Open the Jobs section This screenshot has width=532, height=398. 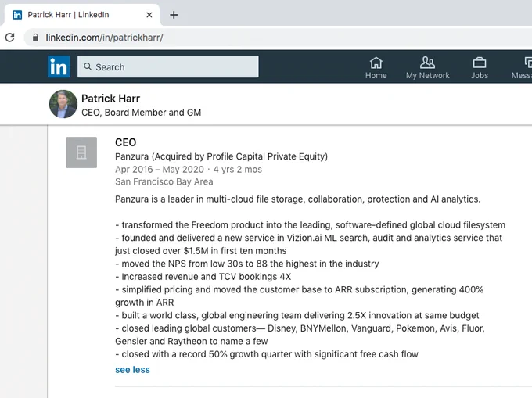480,68
